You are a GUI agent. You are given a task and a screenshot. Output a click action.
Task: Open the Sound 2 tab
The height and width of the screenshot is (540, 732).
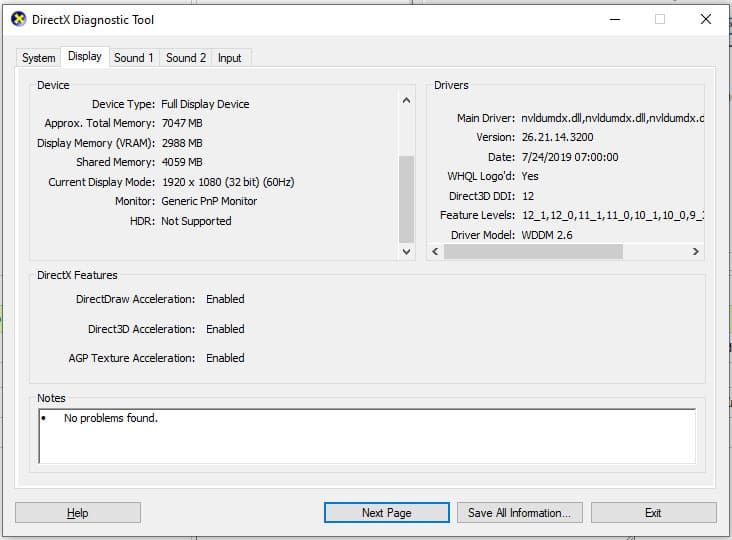(x=186, y=58)
